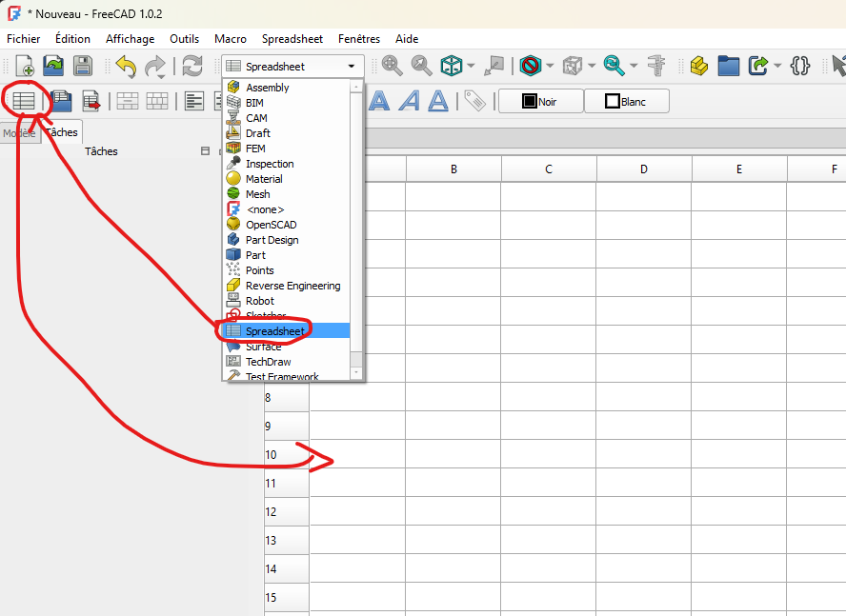The image size is (846, 616).
Task: Select column C header
Action: click(x=549, y=169)
